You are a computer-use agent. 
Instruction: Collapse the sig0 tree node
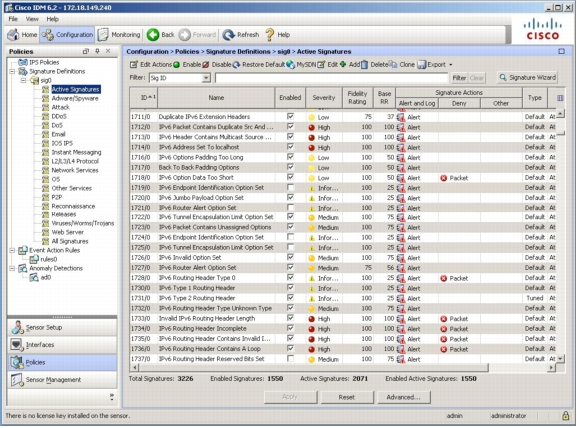[24, 80]
